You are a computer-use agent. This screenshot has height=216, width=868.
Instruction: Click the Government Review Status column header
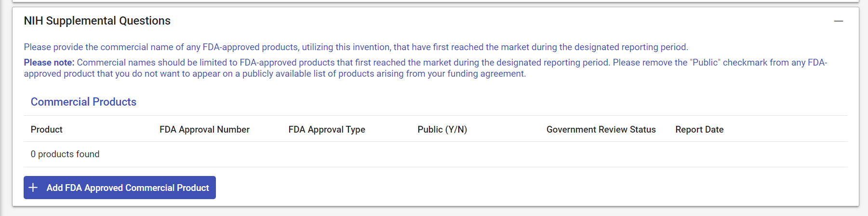[601, 130]
